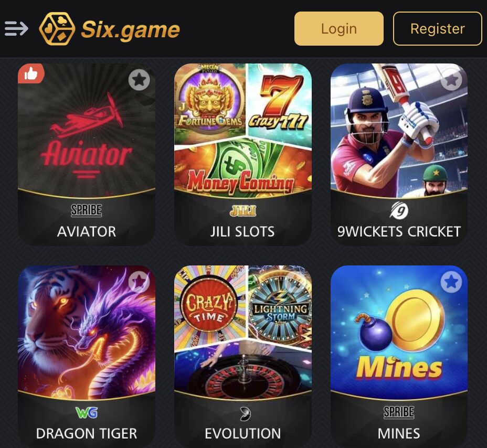Image resolution: width=487 pixels, height=448 pixels.
Task: Open the hamburger side menu
Action: [16, 28]
